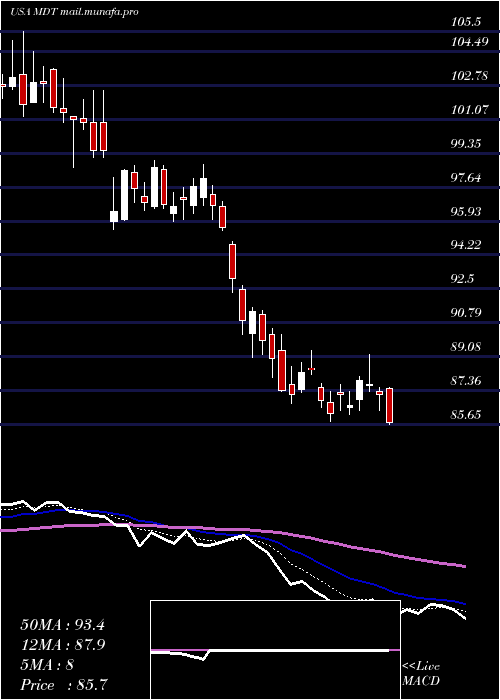Click the 92.5 price axis label
The width and height of the screenshot is (500, 700).
463,279
